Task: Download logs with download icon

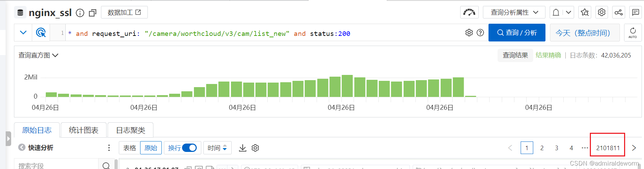Action: click(243, 148)
